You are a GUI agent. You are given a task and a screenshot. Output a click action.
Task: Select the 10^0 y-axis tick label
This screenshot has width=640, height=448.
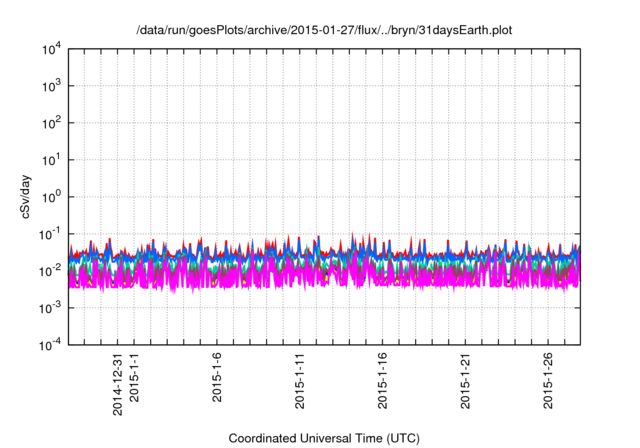(x=50, y=197)
